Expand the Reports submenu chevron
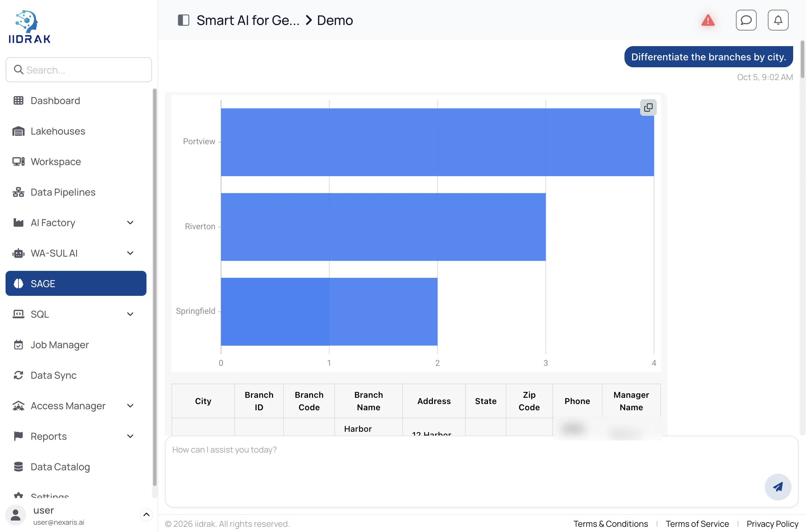This screenshot has height=532, width=806. click(130, 436)
